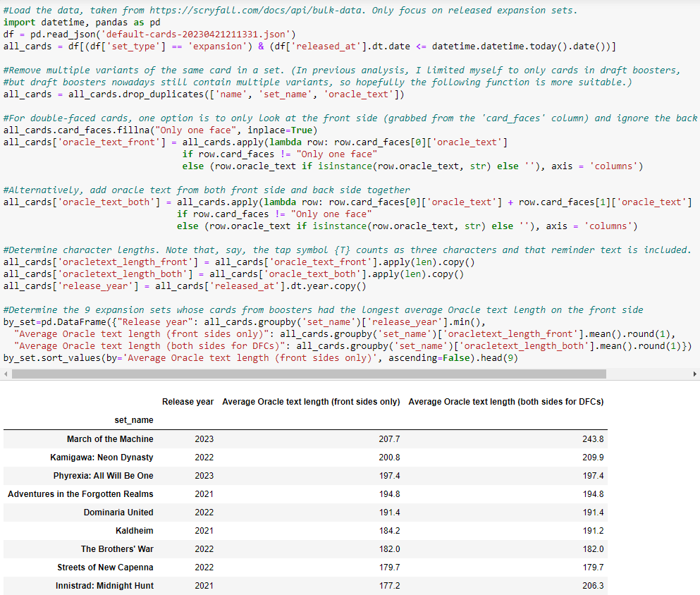Select the 'Release year' column header
The image size is (700, 595).
[188, 401]
